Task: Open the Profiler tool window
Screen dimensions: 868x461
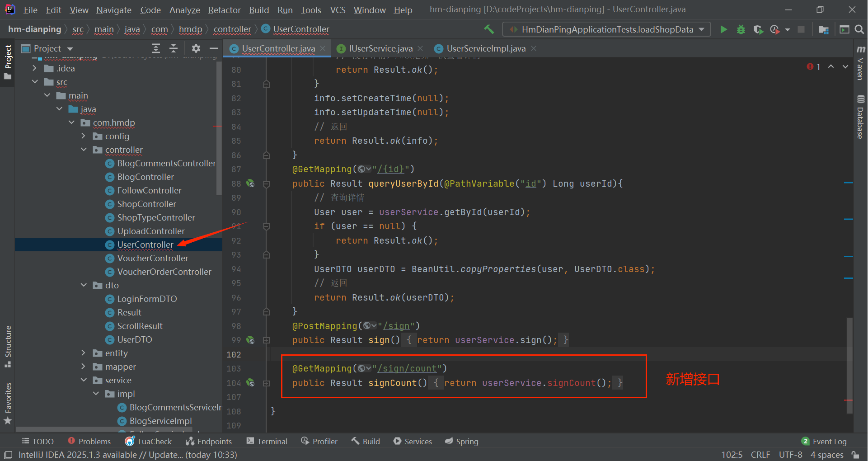Action: [319, 442]
